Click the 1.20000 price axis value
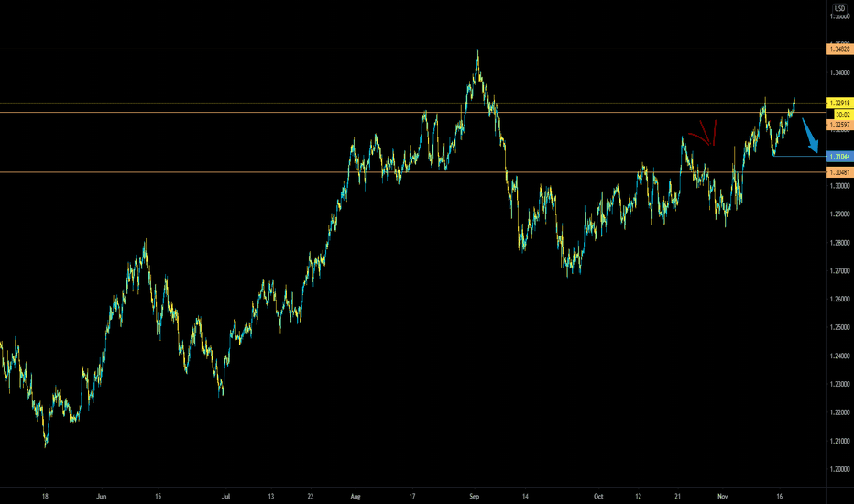 840,469
